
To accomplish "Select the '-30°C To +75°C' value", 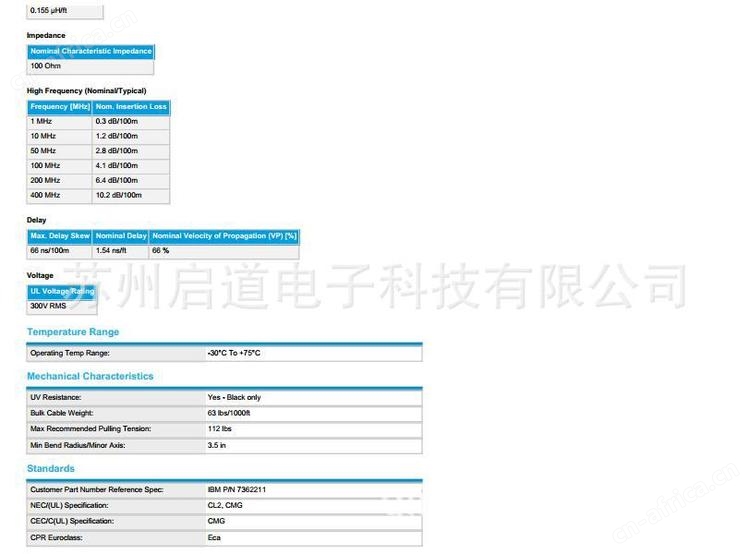I will click(234, 353).
